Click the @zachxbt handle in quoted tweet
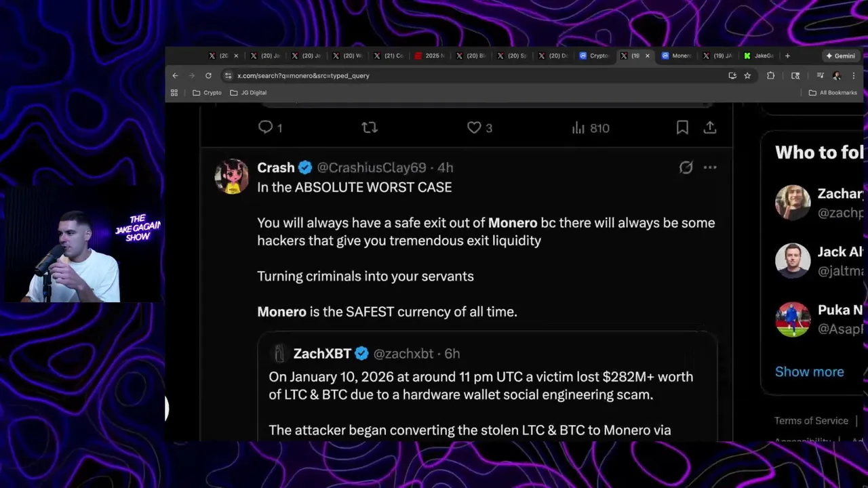Screen dimensions: 868x488 (403, 354)
